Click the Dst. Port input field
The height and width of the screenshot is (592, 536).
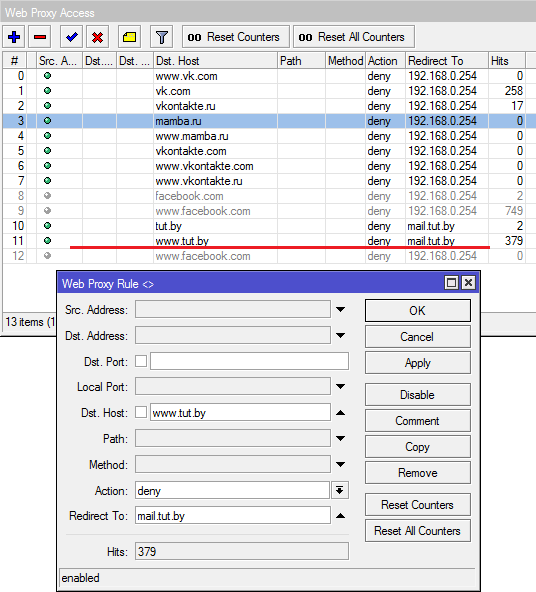[250, 361]
